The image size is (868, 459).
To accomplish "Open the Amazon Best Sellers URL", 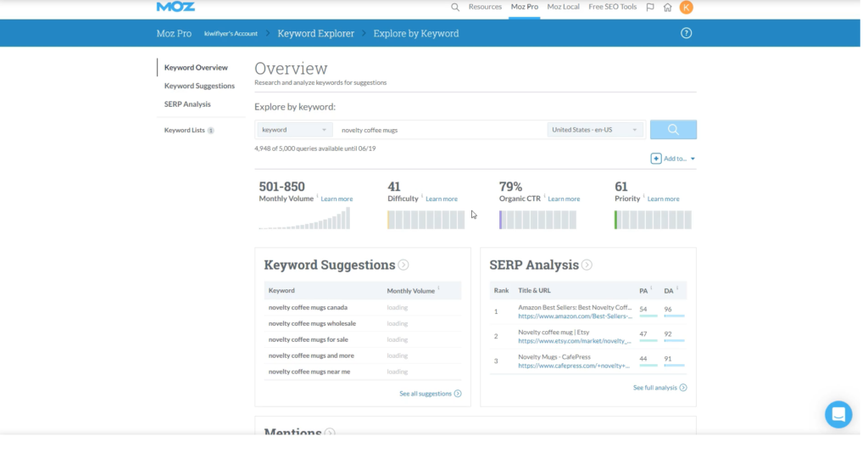I will pos(575,316).
